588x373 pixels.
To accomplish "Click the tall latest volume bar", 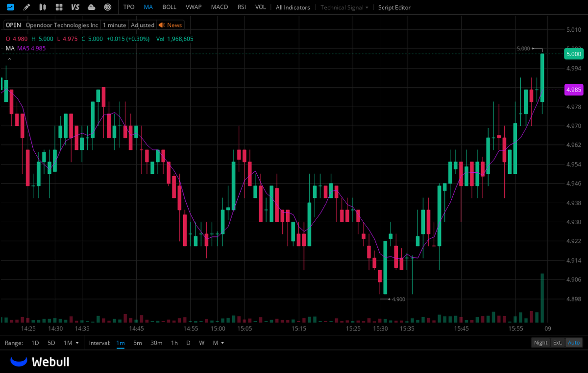I will (542, 298).
